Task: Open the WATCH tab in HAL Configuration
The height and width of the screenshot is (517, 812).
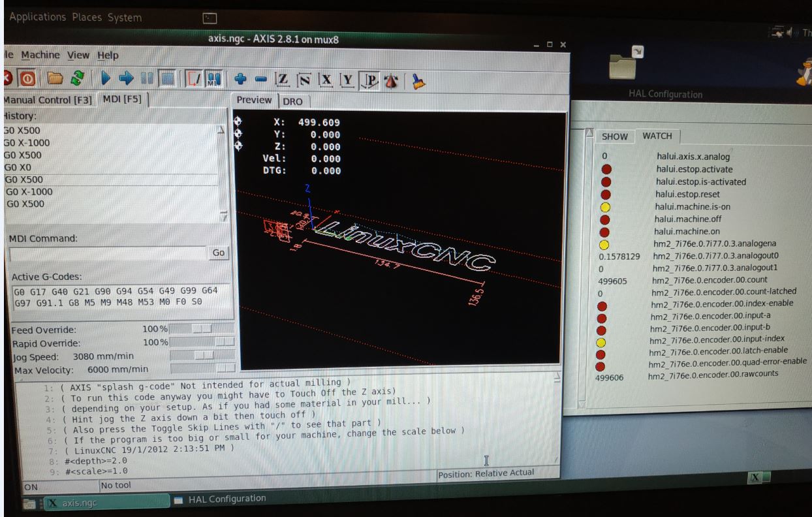Action: click(x=658, y=136)
